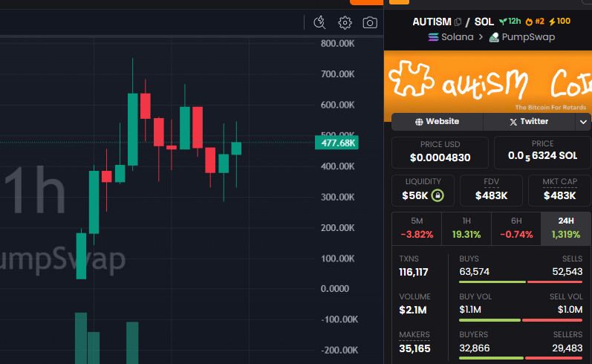Open the token Website link
Screen dimensions: 592x364
point(438,122)
